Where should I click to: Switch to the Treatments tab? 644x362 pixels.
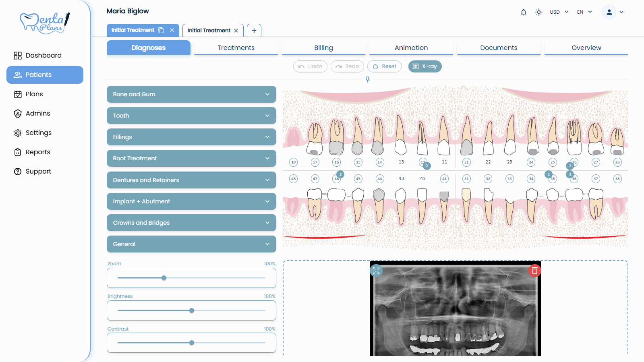click(236, 48)
